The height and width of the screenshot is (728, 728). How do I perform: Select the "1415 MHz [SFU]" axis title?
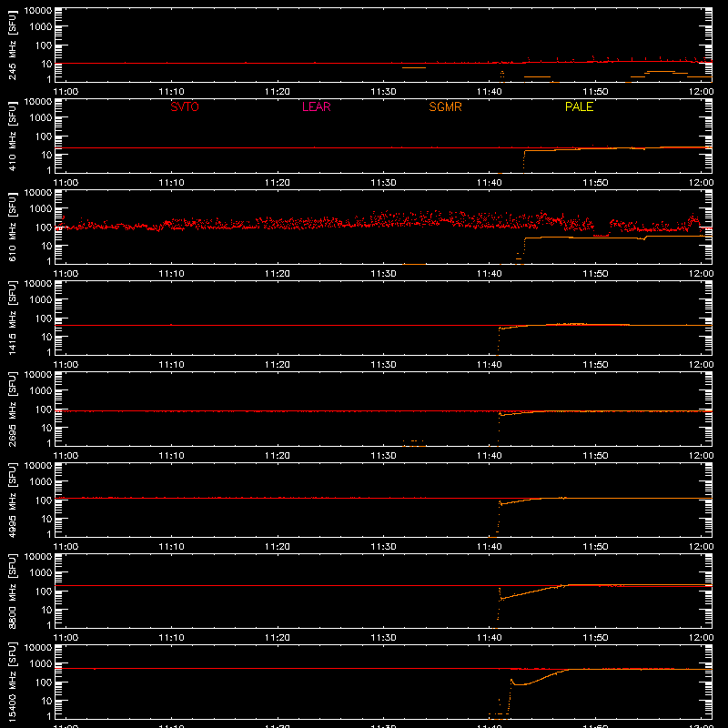click(x=13, y=318)
